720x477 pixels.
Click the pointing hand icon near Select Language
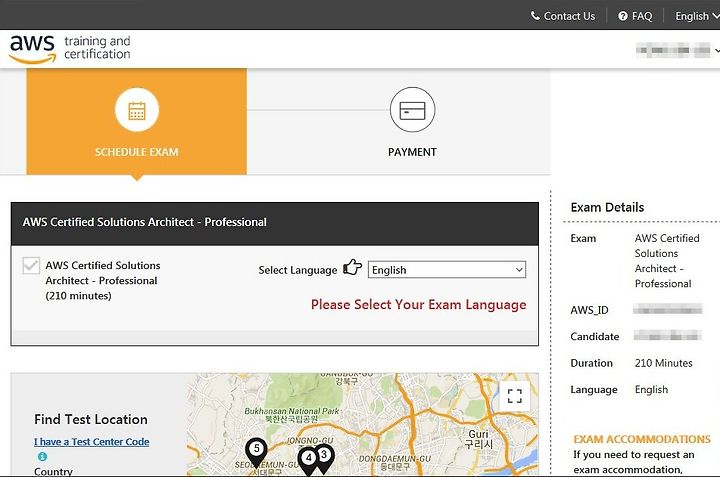click(353, 267)
